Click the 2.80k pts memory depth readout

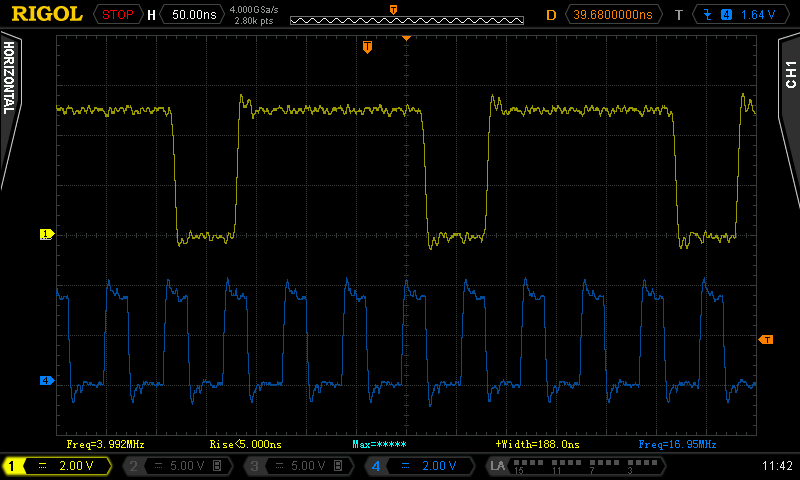(x=254, y=21)
